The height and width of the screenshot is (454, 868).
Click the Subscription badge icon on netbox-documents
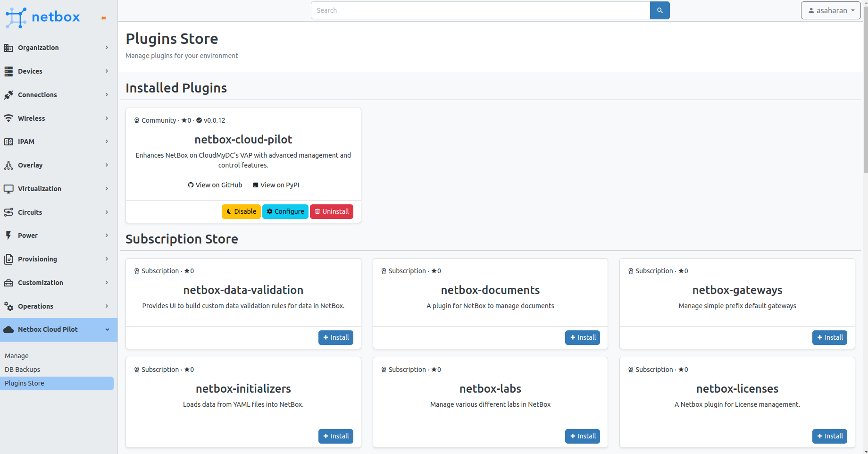pos(384,271)
